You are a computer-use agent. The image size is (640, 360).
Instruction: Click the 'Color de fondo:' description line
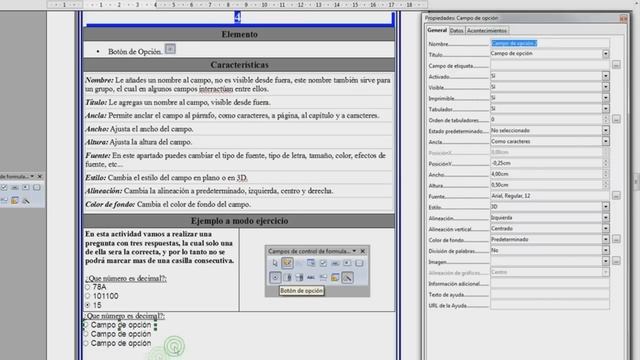tap(168, 204)
